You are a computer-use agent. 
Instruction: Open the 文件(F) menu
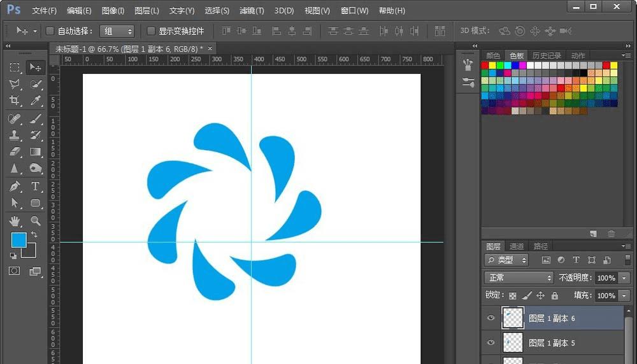(45, 11)
